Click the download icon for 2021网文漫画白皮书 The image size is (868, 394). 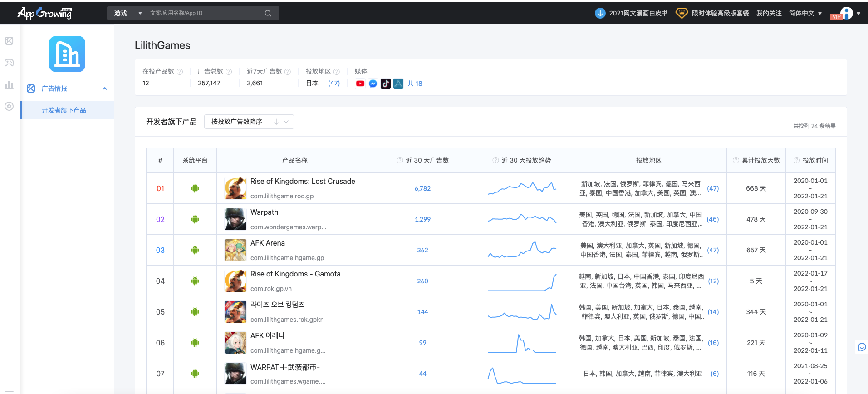point(600,13)
